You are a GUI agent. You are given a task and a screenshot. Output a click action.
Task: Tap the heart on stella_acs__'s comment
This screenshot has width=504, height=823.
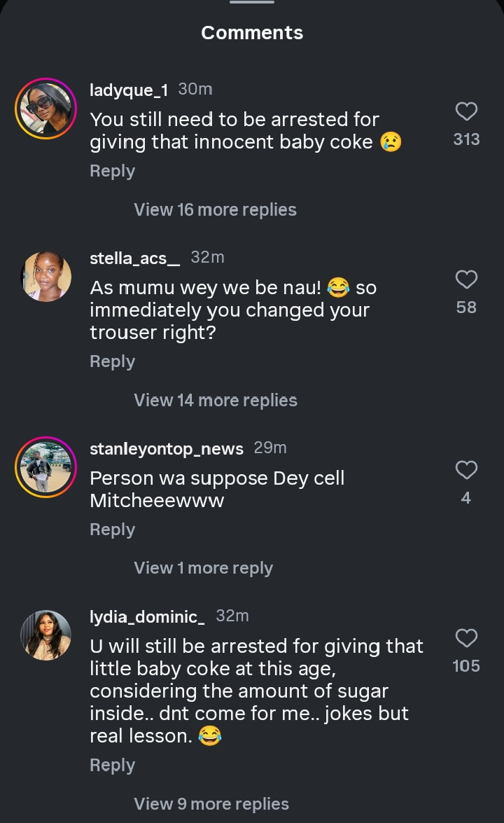(466, 280)
